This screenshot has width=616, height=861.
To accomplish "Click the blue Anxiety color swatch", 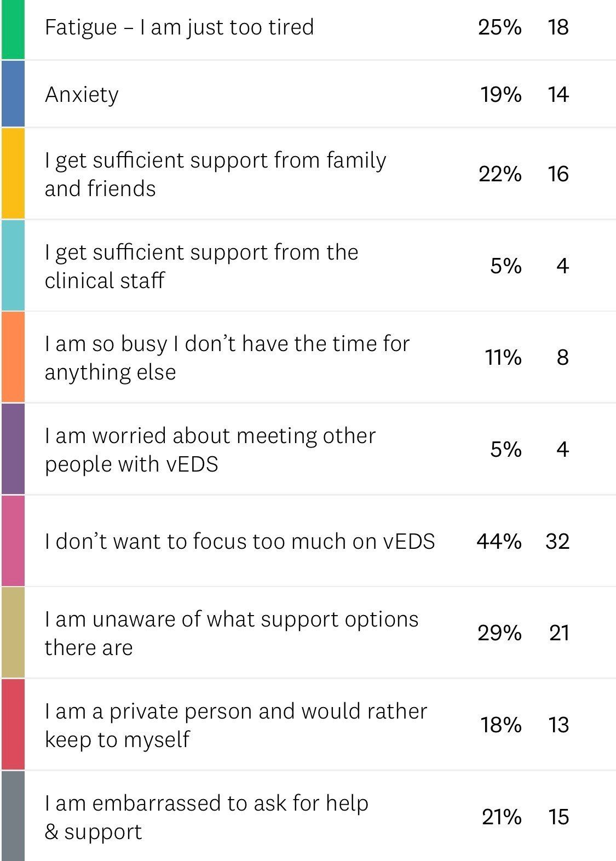I will [x=13, y=94].
